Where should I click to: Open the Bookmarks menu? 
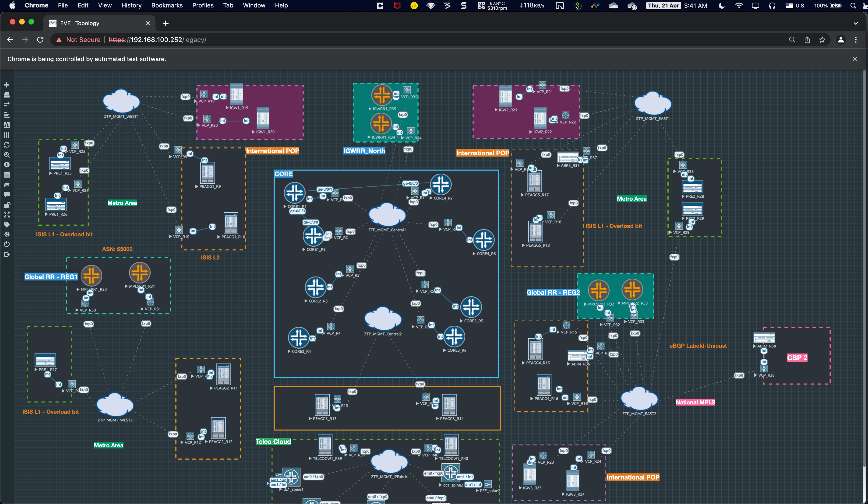pos(167,6)
